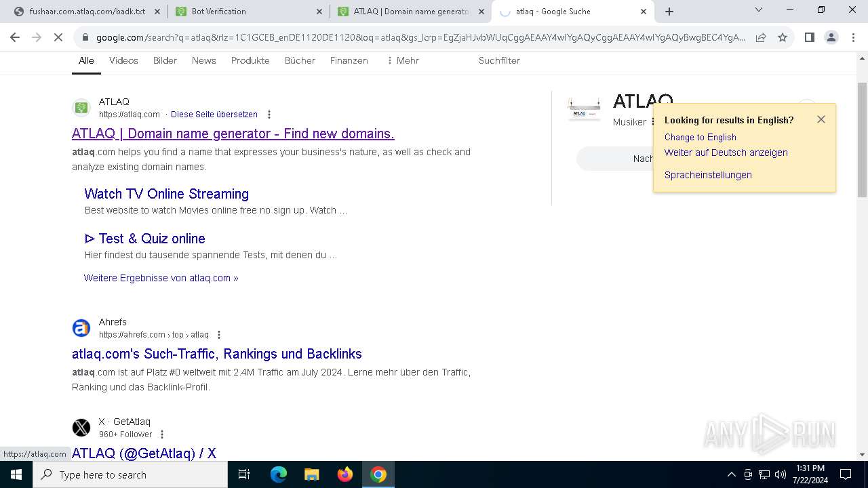This screenshot has height=488, width=868.
Task: Open ATLAQ (@GetAtlaq) / X result
Action: (144, 453)
